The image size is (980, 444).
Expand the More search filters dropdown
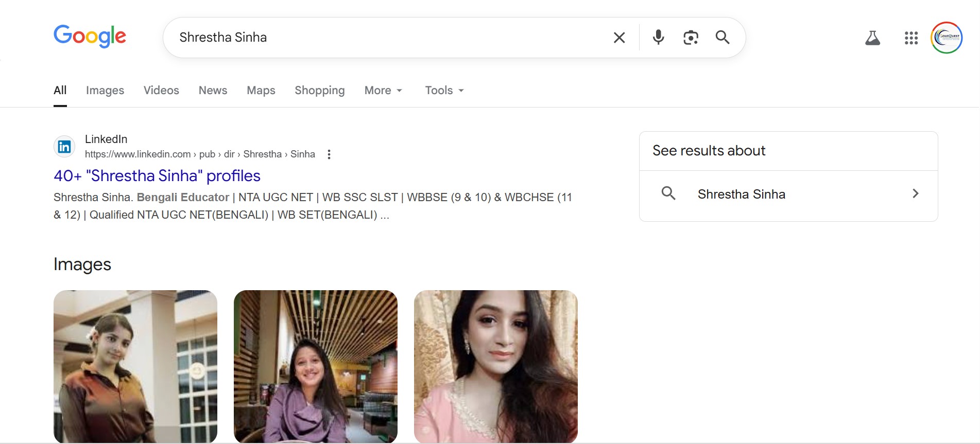pos(383,91)
